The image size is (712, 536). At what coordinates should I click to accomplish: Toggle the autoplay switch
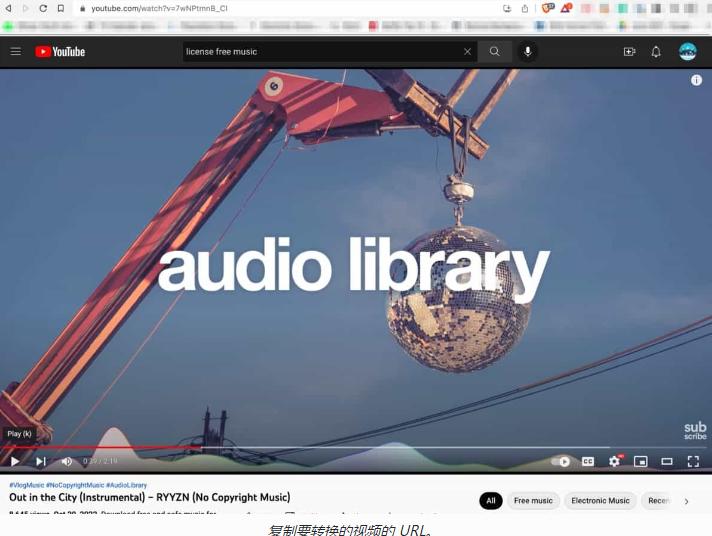[561, 462]
